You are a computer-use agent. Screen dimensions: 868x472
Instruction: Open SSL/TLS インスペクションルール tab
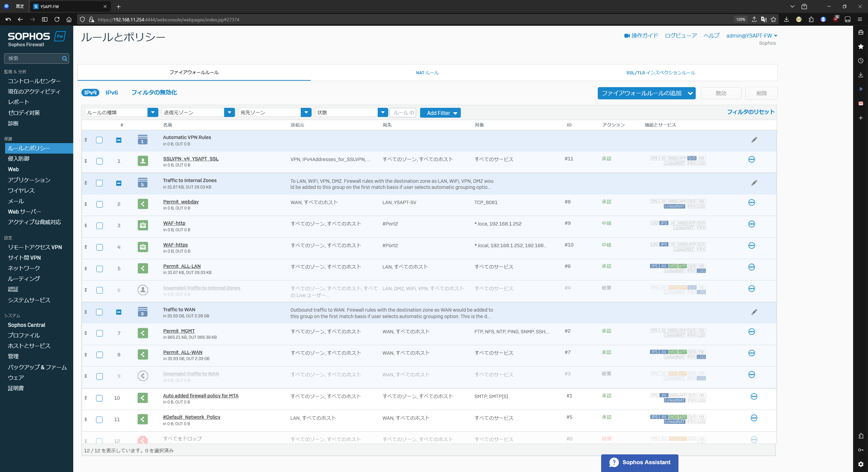pyautogui.click(x=660, y=73)
